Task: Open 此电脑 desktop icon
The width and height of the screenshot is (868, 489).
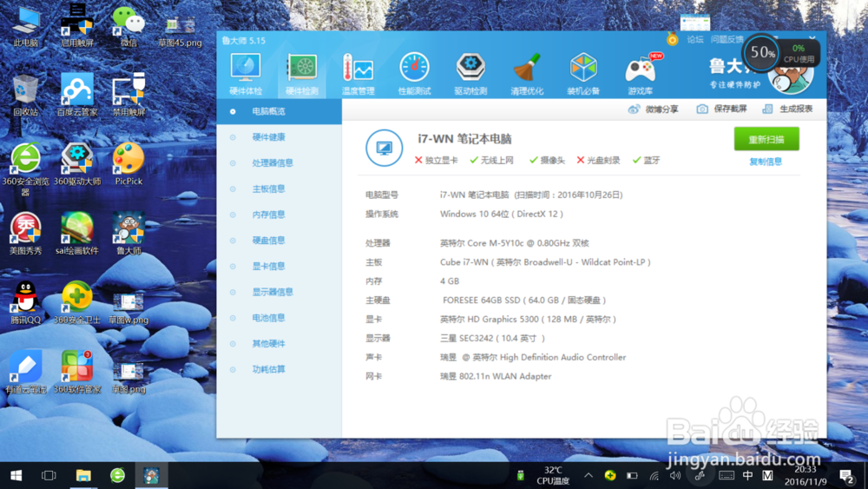Action: coord(25,26)
